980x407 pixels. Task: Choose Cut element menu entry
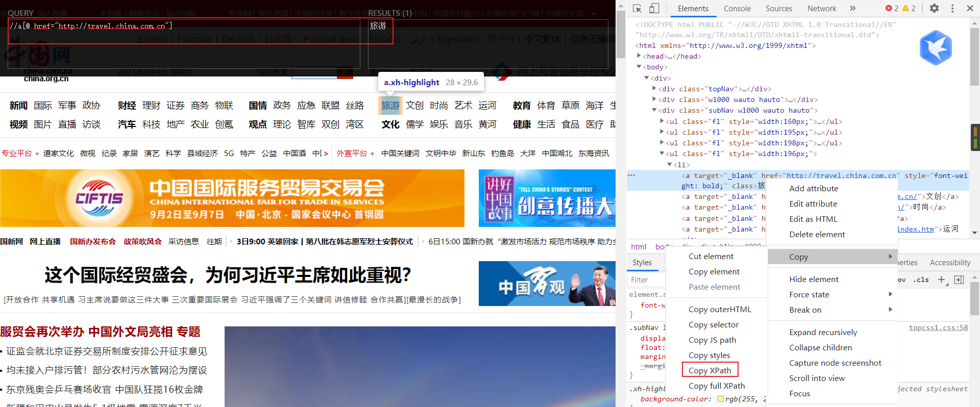[x=710, y=256]
